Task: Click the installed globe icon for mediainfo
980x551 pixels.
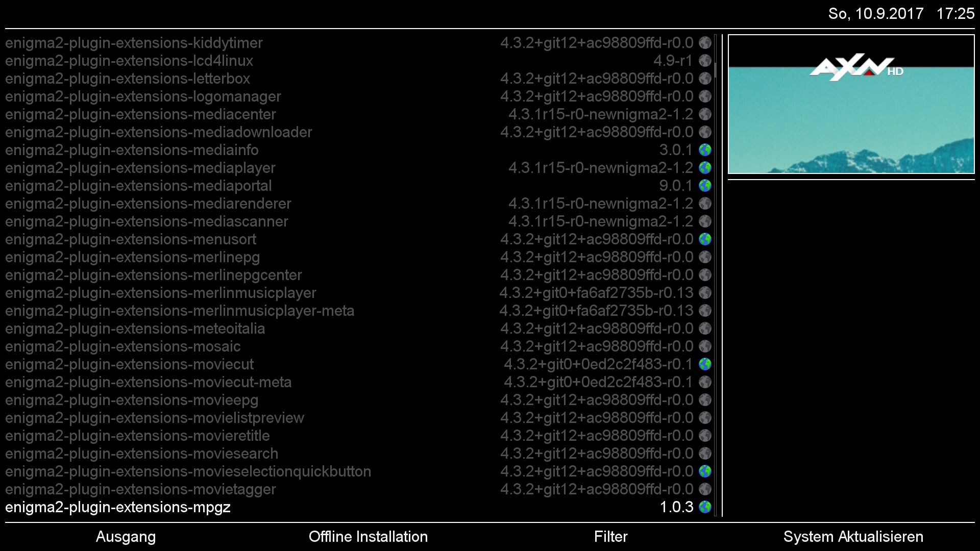Action: pyautogui.click(x=705, y=150)
